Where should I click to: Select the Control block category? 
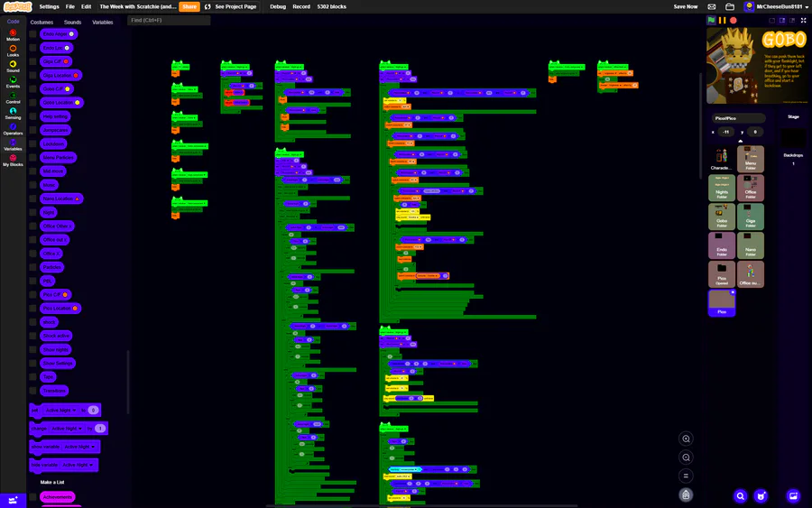coord(13,97)
